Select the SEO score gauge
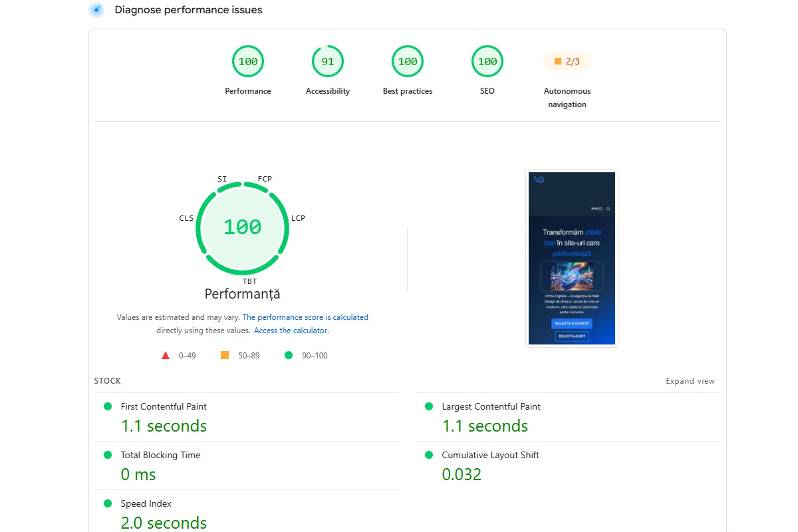The height and width of the screenshot is (532, 798). 487,62
